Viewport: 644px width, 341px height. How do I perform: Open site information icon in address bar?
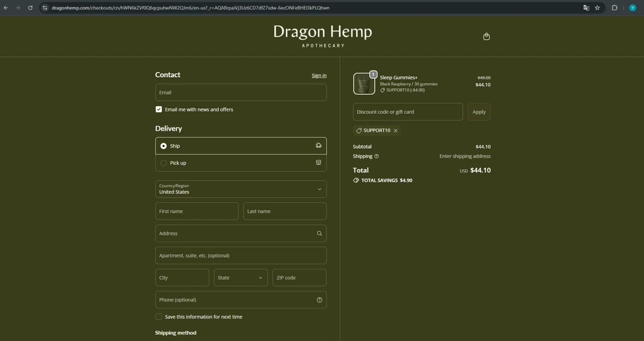click(x=45, y=8)
